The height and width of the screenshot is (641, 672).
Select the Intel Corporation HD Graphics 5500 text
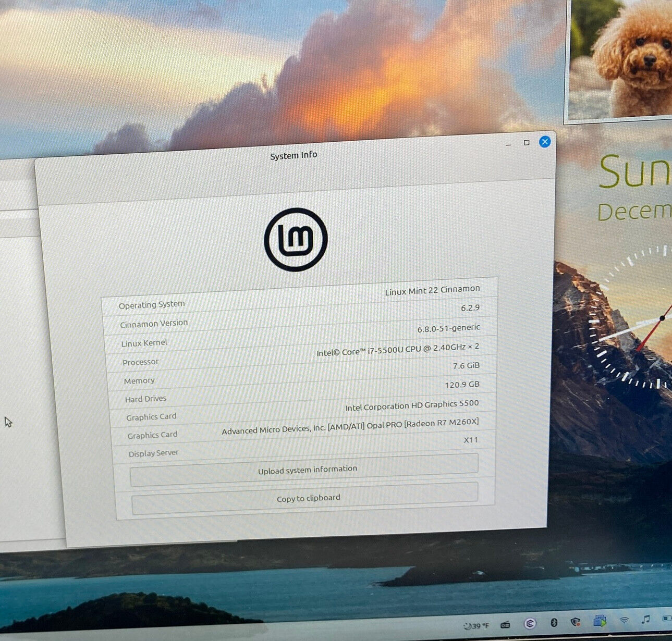point(412,405)
